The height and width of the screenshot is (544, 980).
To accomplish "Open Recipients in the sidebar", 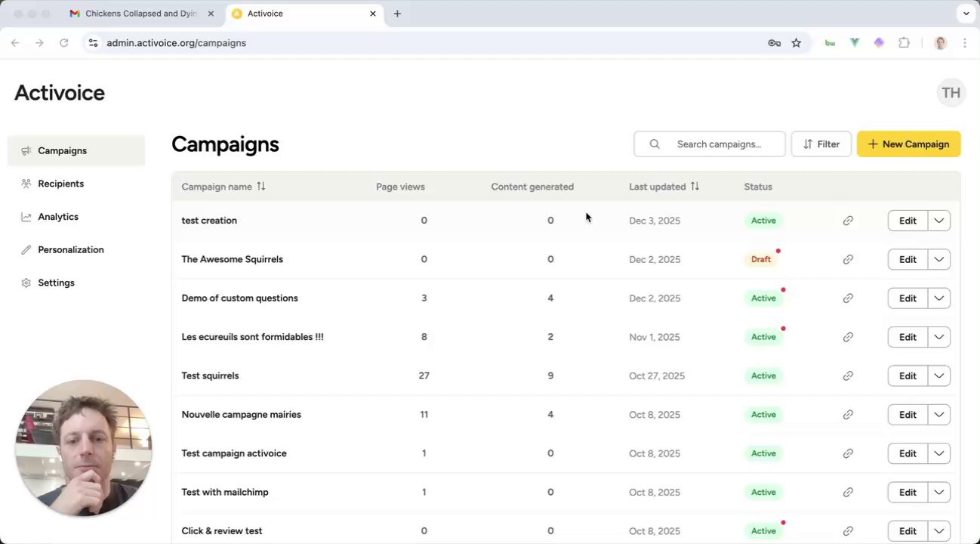I will (x=60, y=184).
